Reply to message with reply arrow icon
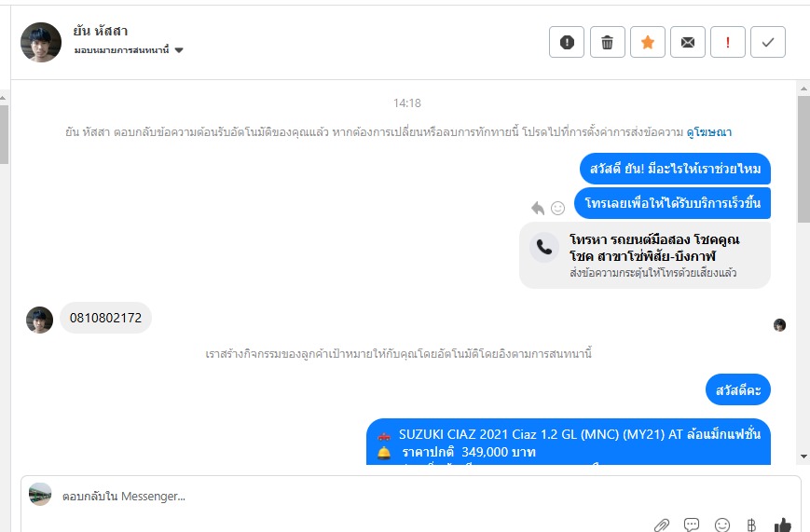Image resolution: width=810 pixels, height=532 pixels. coord(538,208)
